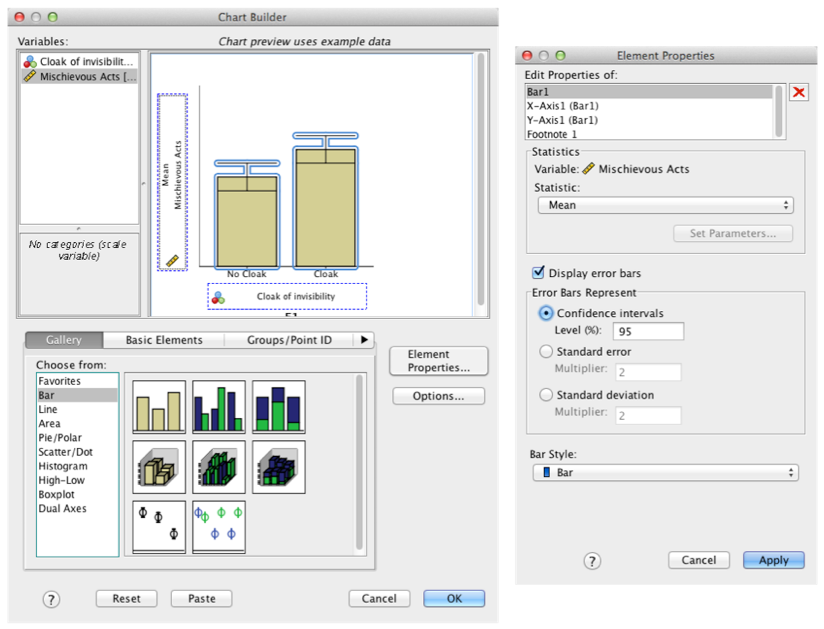Choose the clustered 3-D bar icon

tap(219, 467)
